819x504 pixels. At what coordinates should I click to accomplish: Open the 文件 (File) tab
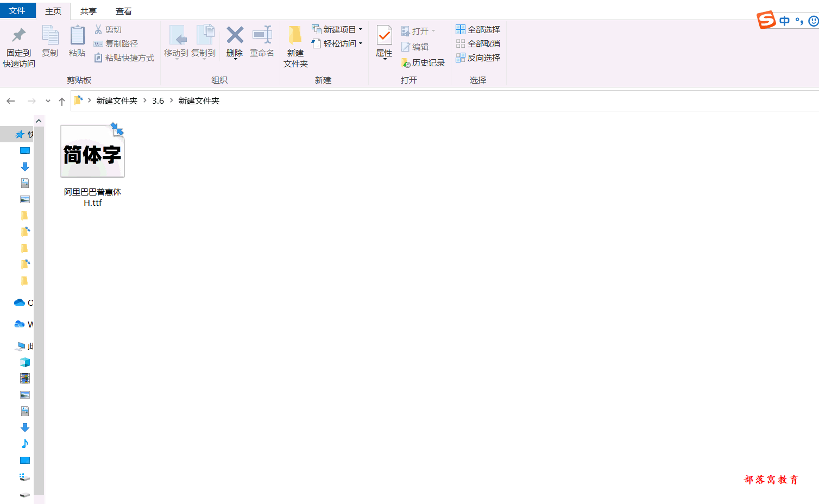point(17,10)
